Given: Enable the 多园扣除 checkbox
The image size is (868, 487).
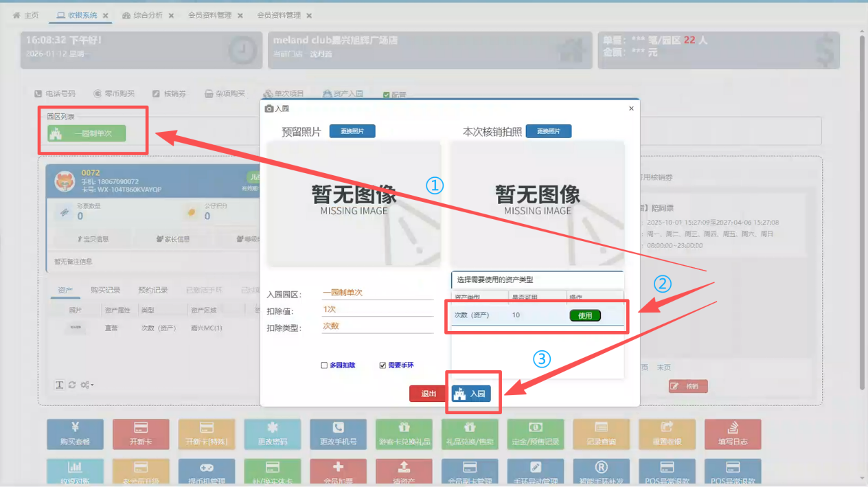Looking at the screenshot, I should [325, 365].
